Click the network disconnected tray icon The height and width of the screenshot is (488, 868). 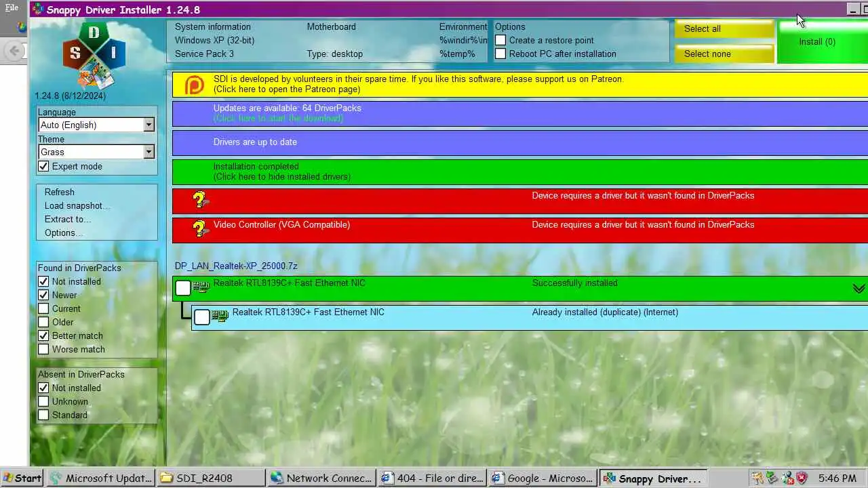pos(787,478)
